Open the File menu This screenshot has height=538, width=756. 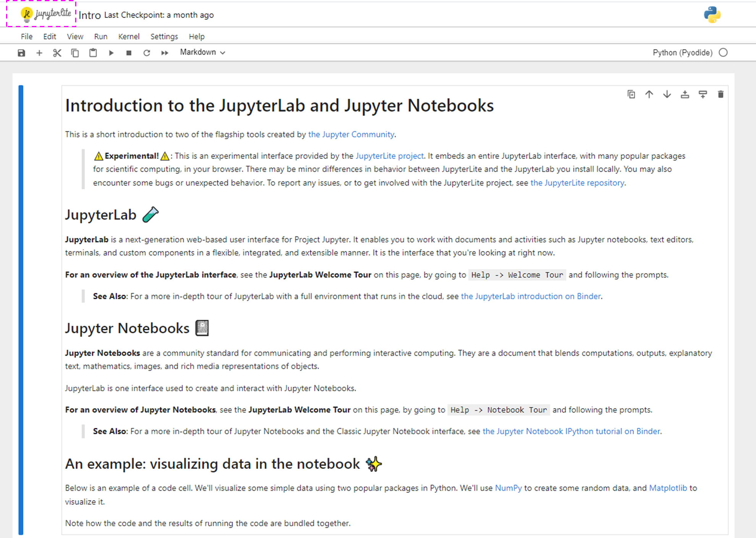[26, 36]
